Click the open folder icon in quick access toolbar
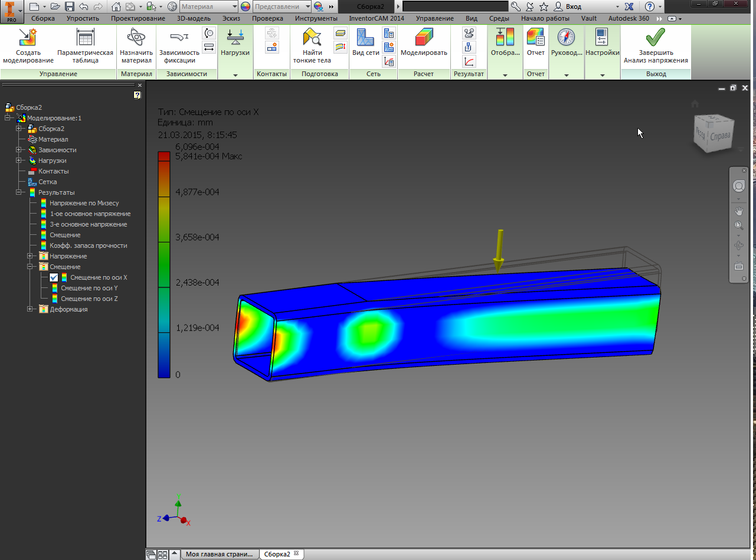The image size is (756, 560). [55, 6]
